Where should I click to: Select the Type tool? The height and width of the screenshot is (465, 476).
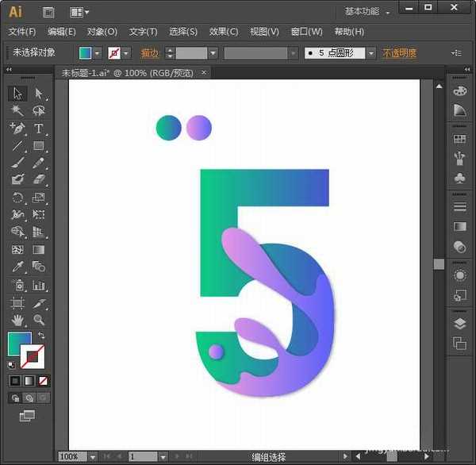pyautogui.click(x=38, y=129)
